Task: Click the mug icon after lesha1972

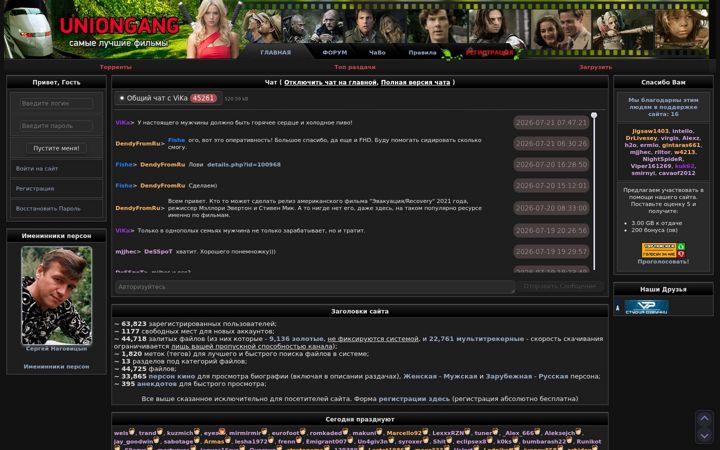Action: click(x=270, y=440)
